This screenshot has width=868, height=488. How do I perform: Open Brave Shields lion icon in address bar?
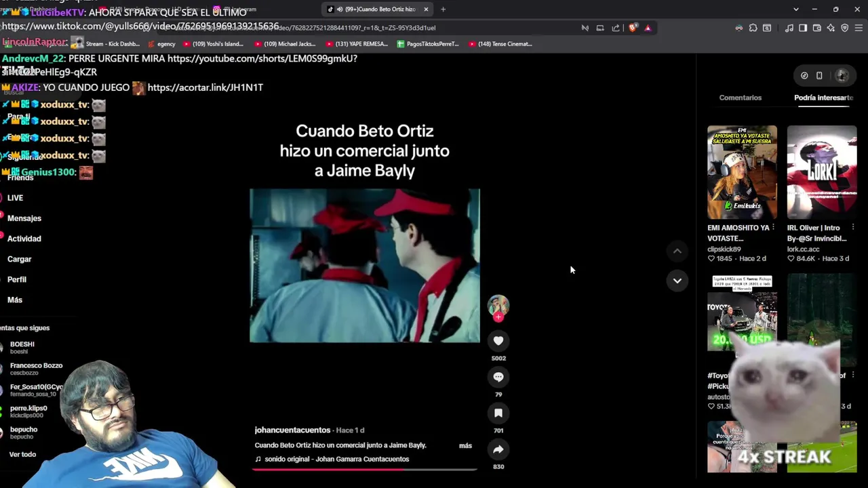pos(633,28)
